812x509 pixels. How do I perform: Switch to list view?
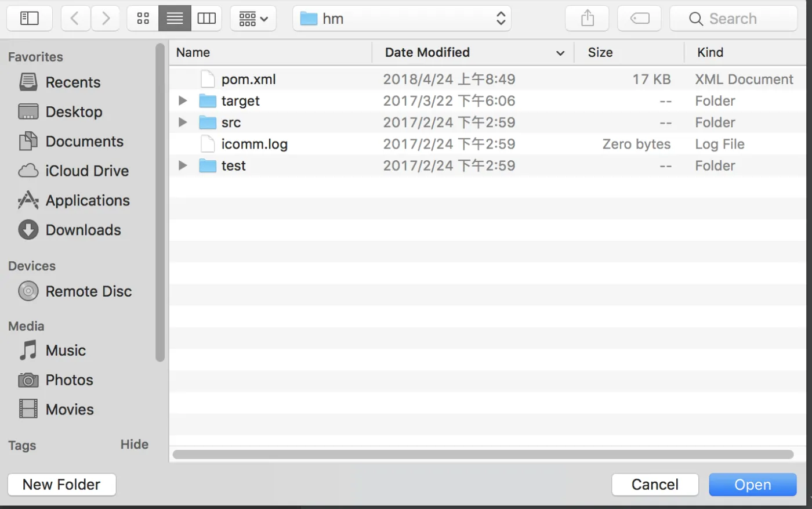point(175,19)
